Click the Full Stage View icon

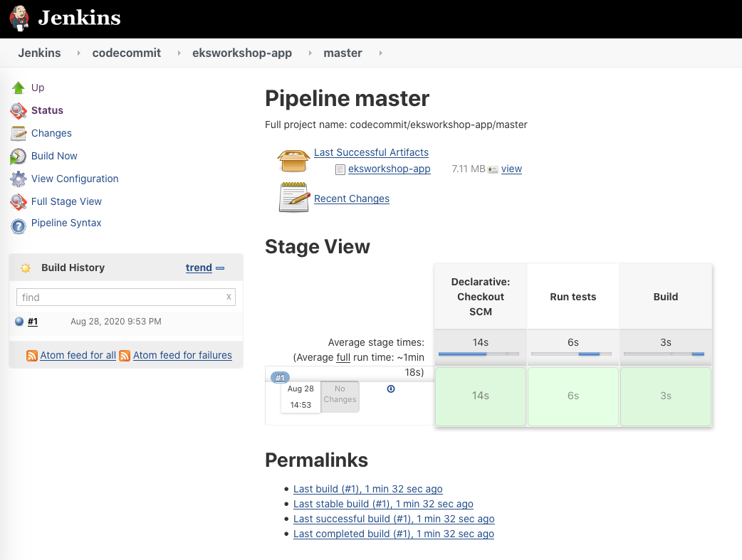[19, 201]
